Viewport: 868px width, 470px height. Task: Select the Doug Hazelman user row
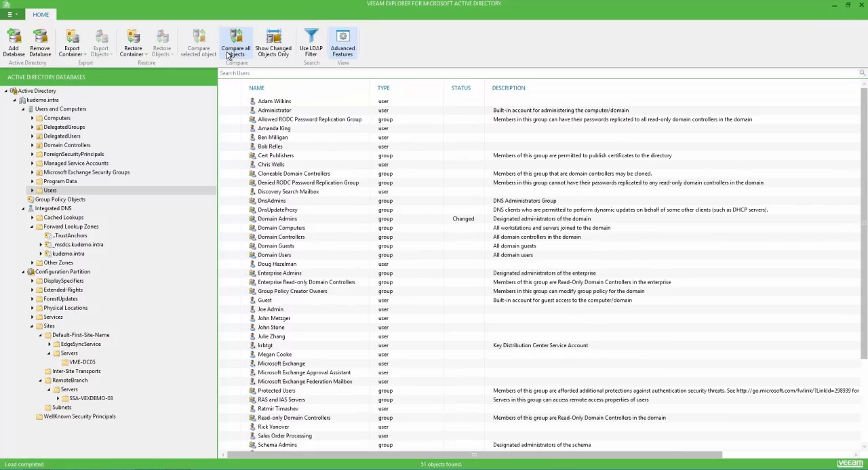point(539,264)
